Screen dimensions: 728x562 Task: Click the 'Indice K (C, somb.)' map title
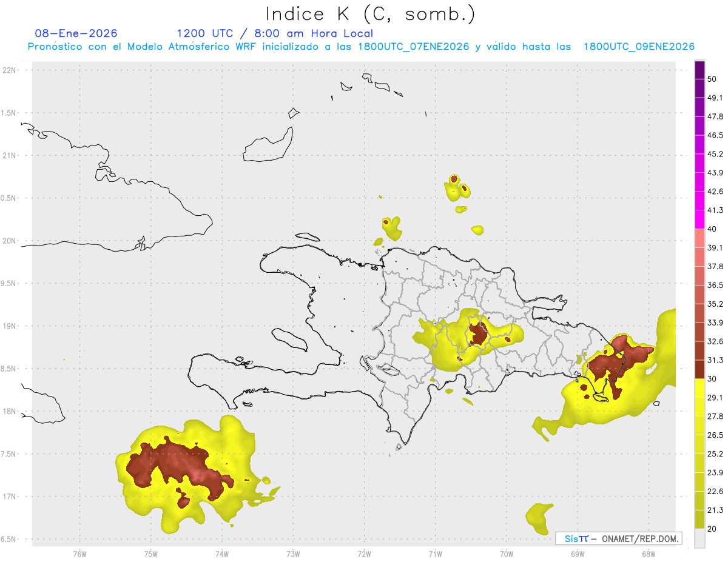[x=370, y=14]
